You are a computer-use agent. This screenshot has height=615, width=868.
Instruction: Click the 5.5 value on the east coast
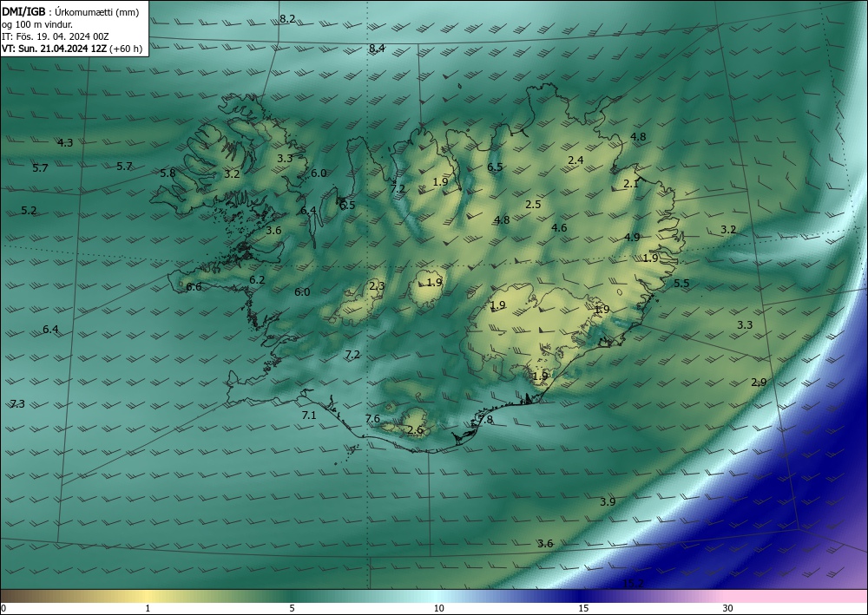[681, 283]
